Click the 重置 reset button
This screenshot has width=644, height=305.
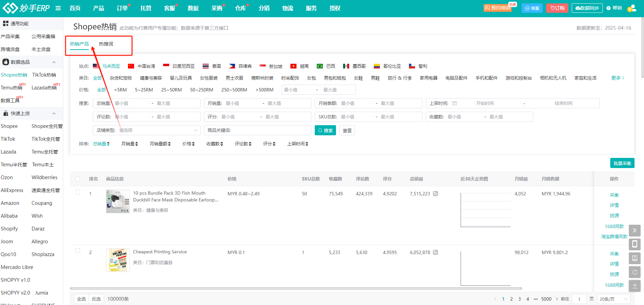(347, 130)
